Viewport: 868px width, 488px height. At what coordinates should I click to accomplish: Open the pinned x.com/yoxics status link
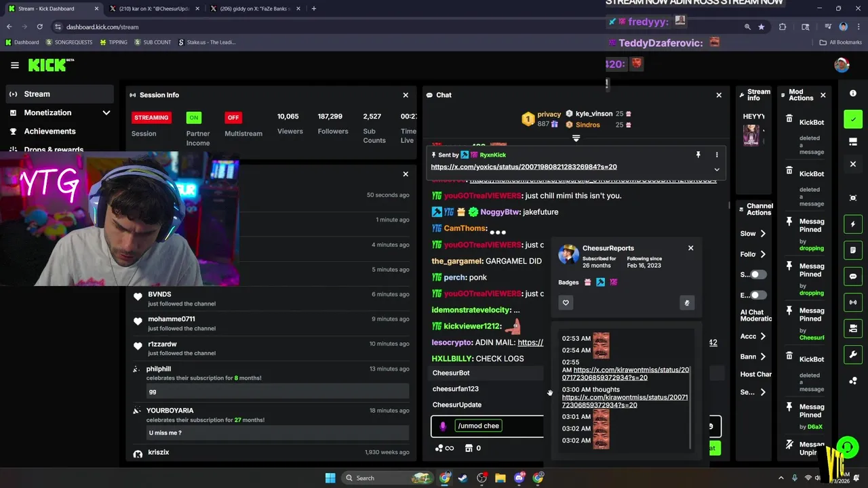pyautogui.click(x=524, y=167)
